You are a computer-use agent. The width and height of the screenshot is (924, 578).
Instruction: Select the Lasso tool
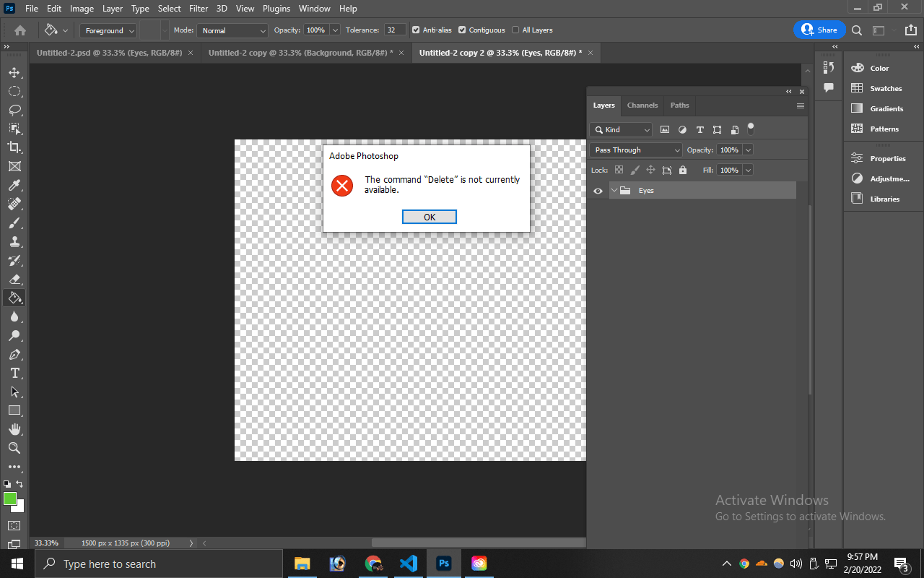point(14,110)
